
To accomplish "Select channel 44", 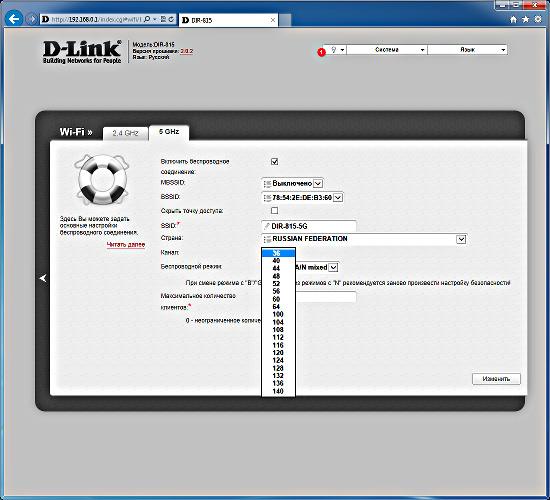I will [278, 268].
